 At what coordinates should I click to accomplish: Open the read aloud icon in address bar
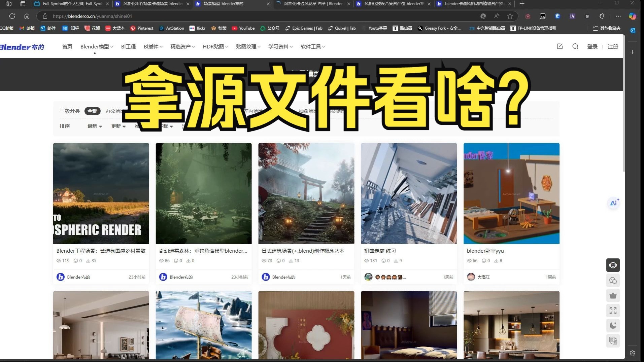(x=497, y=16)
